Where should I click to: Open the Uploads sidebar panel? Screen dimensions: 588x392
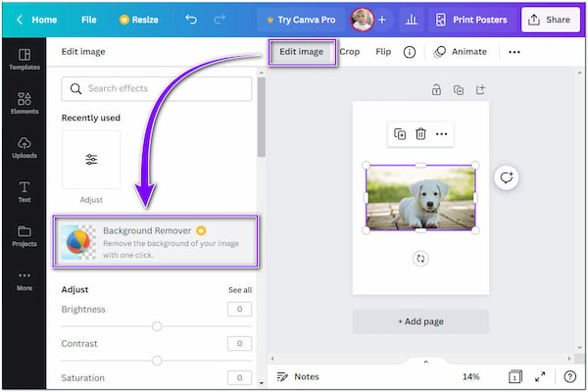point(24,147)
